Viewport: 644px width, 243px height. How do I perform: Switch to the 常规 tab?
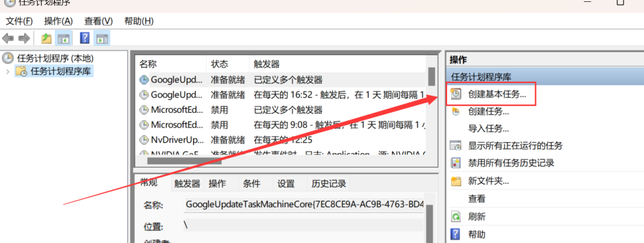tap(148, 183)
